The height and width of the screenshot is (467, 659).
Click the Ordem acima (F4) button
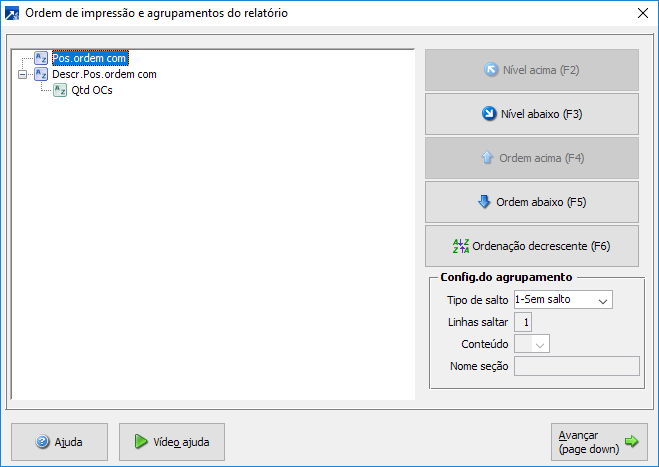[x=532, y=158]
